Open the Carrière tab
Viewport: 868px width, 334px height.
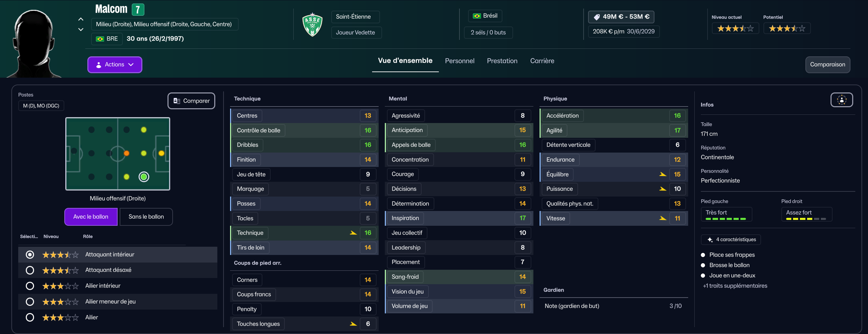point(542,61)
